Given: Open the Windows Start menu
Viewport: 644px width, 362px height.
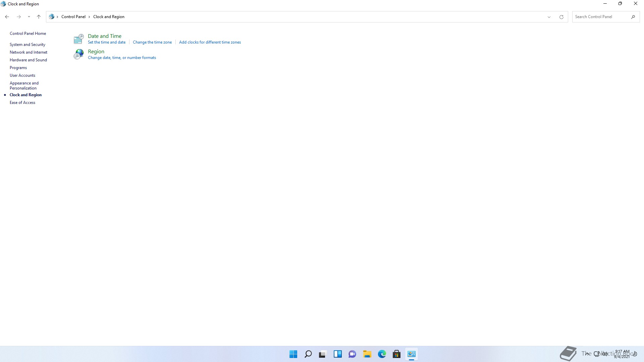Looking at the screenshot, I should 293,354.
